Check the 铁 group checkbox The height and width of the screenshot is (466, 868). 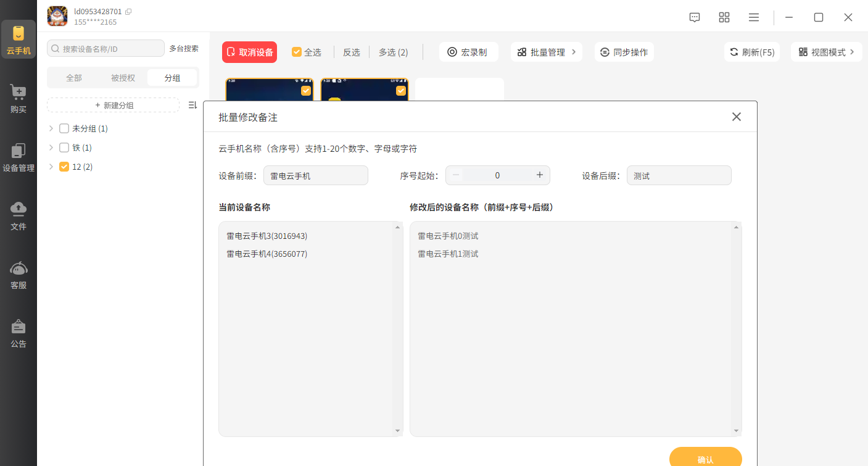click(64, 148)
